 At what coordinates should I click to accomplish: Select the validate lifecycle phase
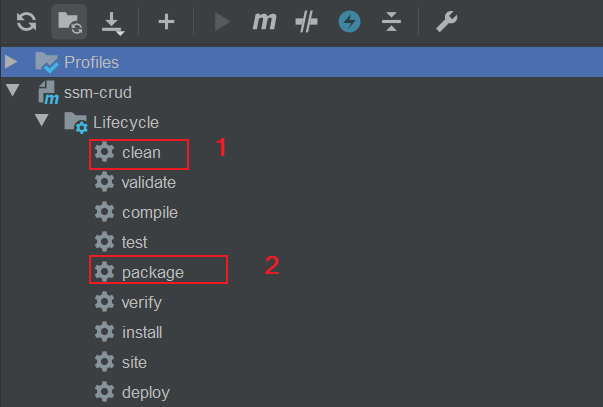148,182
